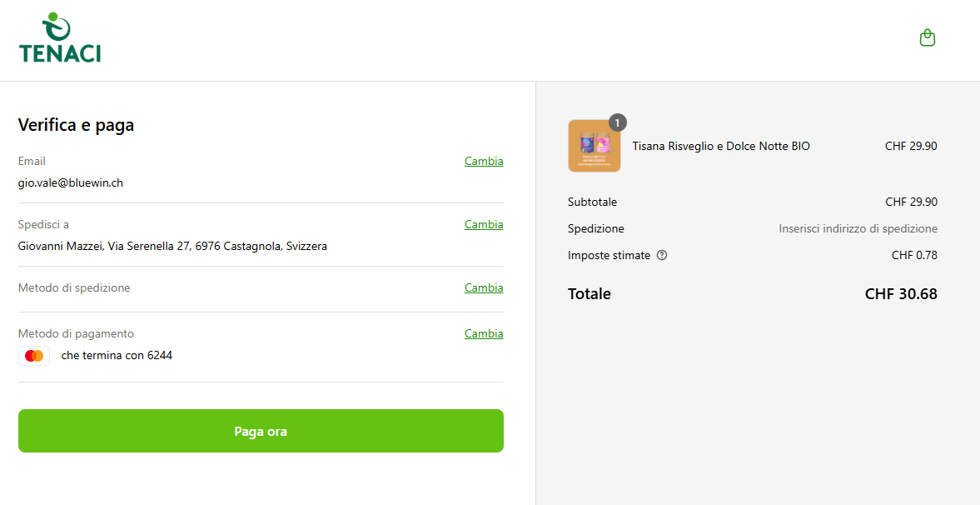980x505 pixels.
Task: Click the Giovanni Mazzei shipping address text
Action: coord(172,246)
